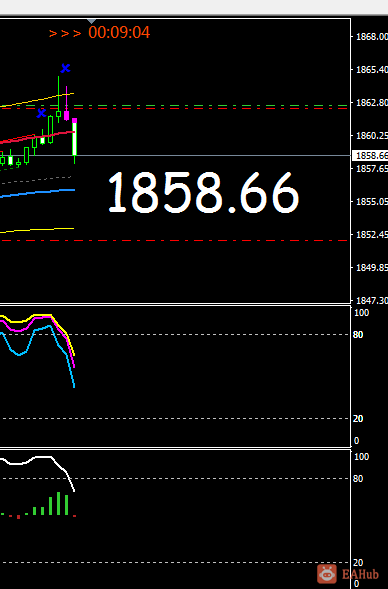The image size is (388, 589).
Task: Click the countdown timer 00:09:04
Action: 119,32
